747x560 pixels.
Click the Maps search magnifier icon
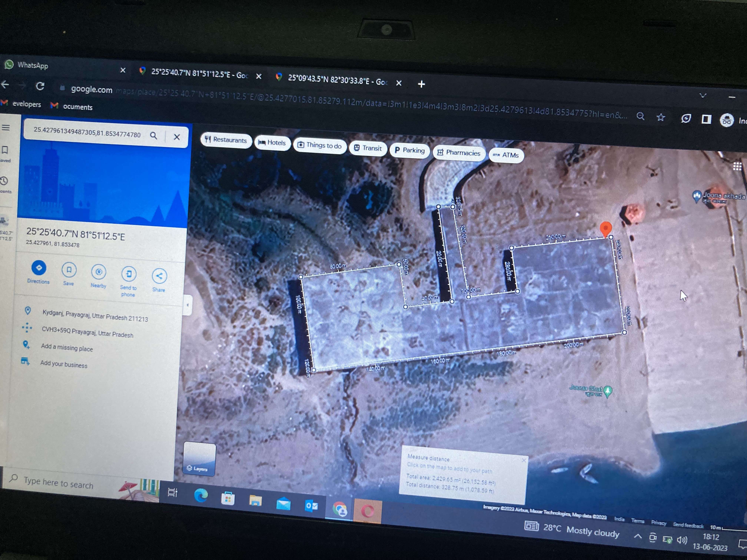(x=153, y=136)
